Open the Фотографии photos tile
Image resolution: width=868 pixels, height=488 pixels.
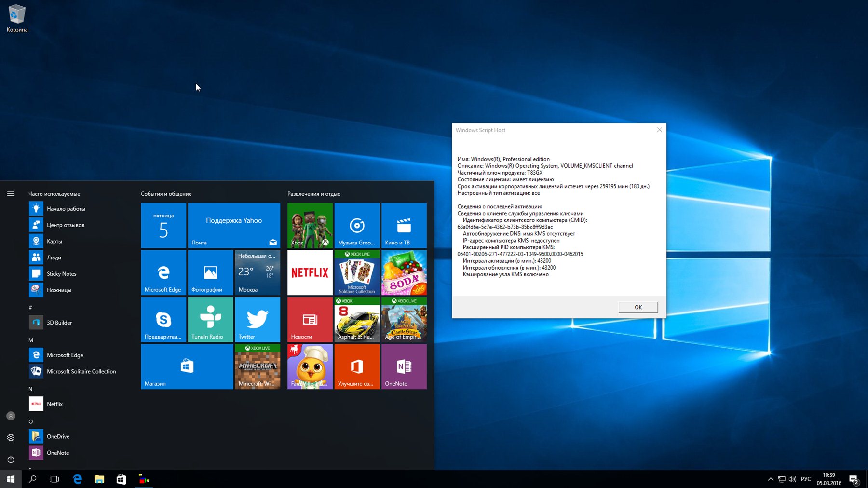[210, 272]
